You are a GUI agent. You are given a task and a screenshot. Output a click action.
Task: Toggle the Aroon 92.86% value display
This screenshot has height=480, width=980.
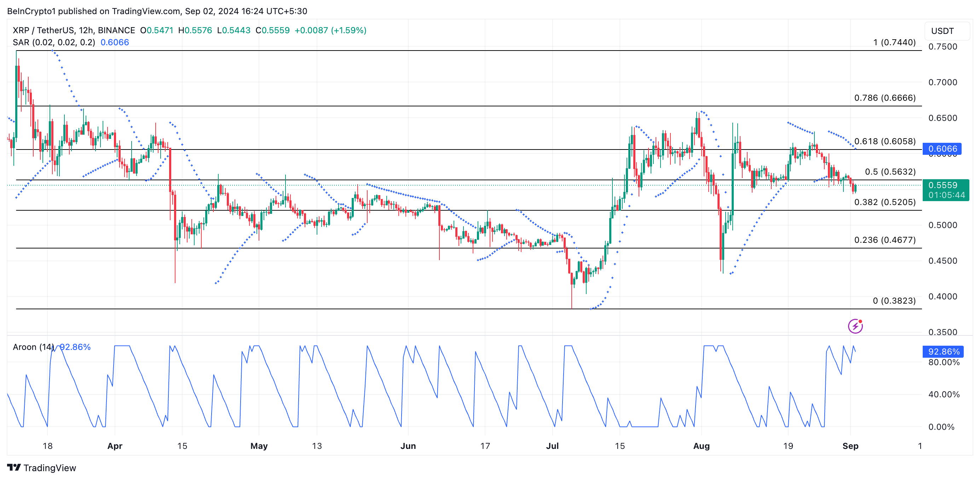[x=74, y=347]
